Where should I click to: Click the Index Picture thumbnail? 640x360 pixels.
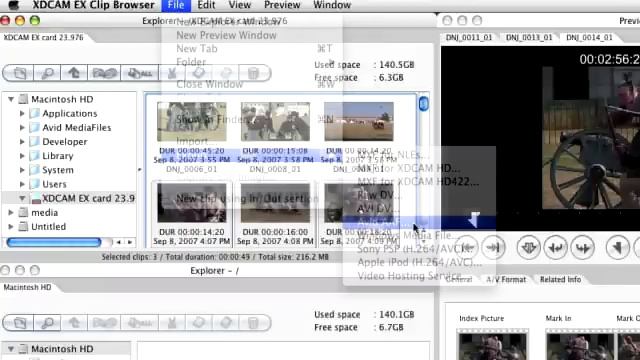[x=493, y=346]
